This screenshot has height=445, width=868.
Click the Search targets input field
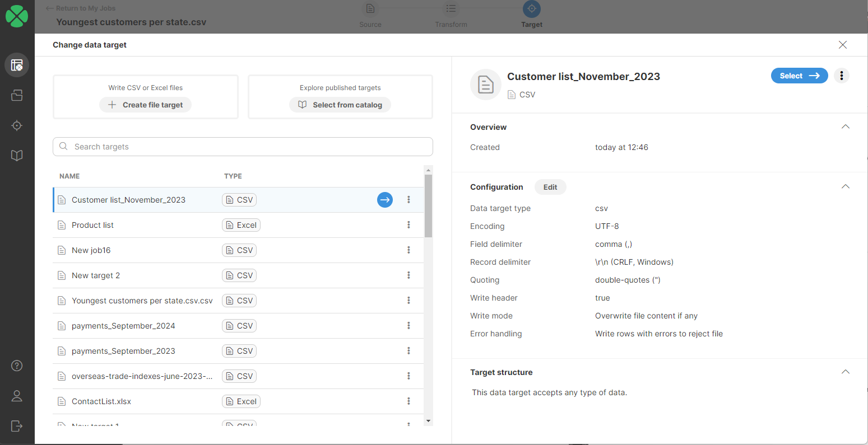point(243,147)
